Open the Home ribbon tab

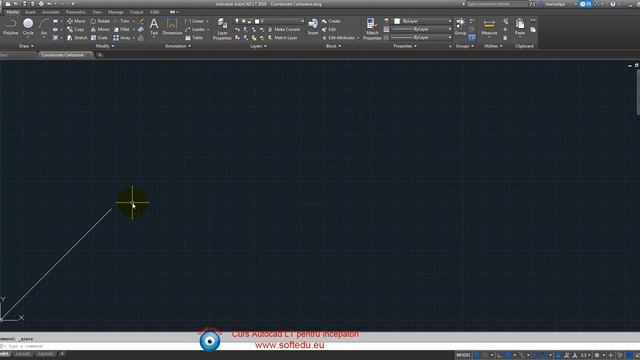pos(13,12)
